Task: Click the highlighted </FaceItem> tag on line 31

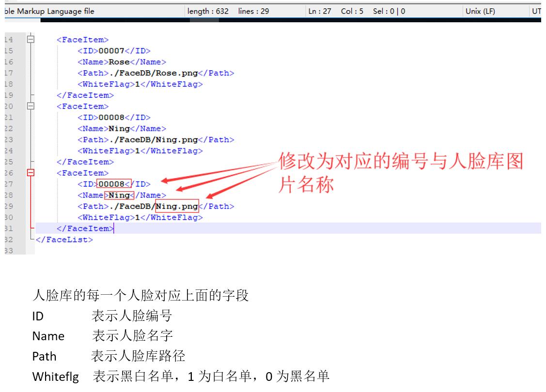Action: [85, 228]
